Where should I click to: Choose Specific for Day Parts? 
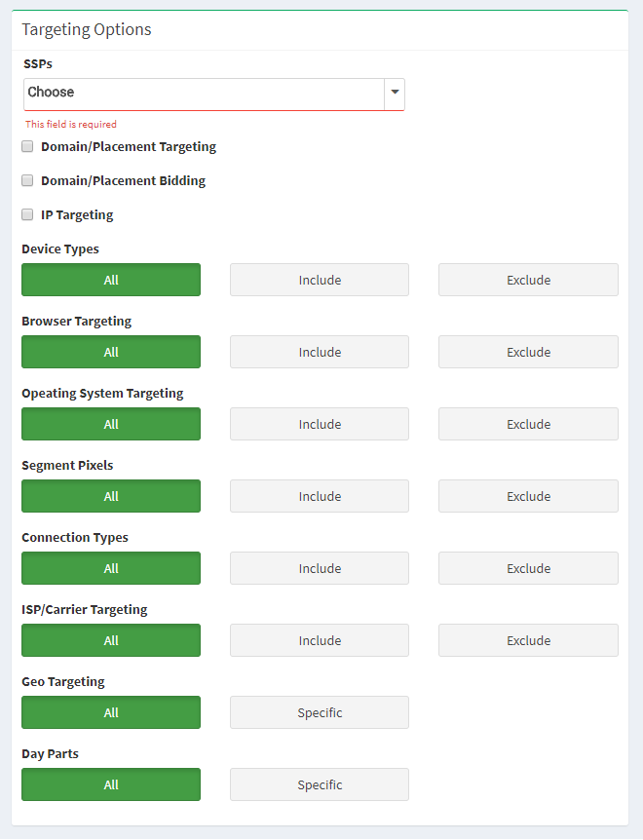point(320,784)
